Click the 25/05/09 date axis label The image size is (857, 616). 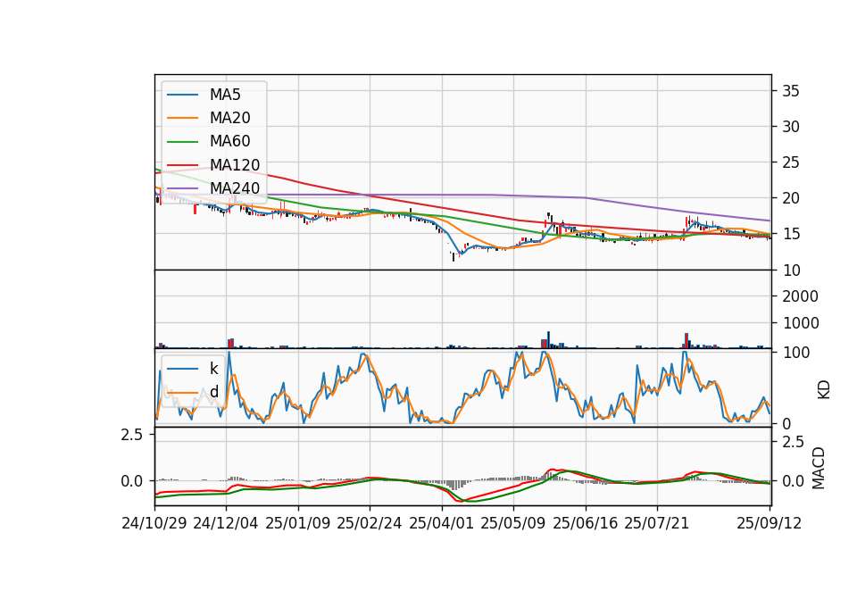[512, 523]
